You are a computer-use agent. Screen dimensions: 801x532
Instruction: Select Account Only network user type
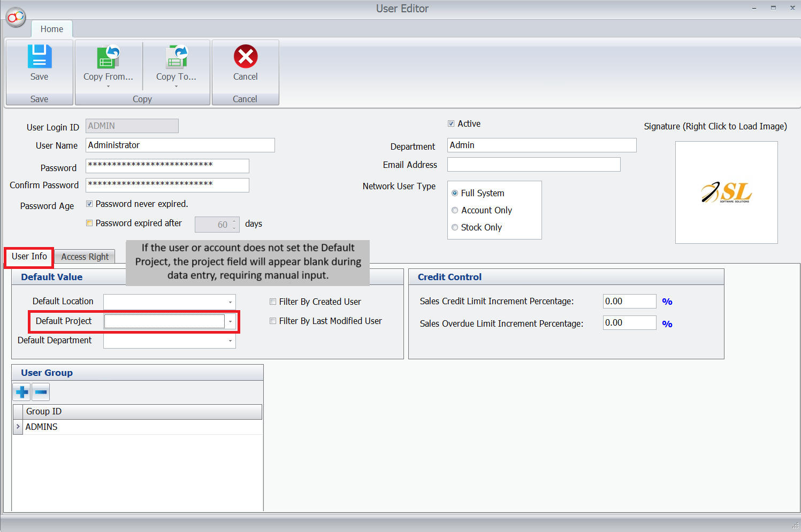455,211
